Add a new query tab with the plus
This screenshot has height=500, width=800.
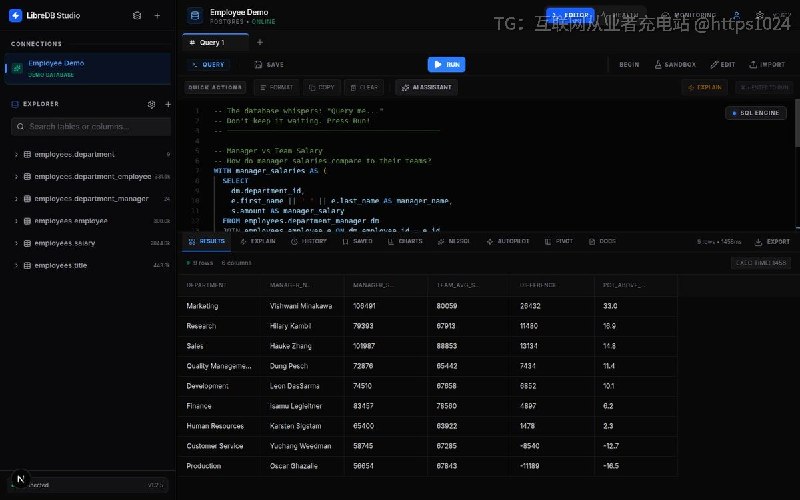260,42
